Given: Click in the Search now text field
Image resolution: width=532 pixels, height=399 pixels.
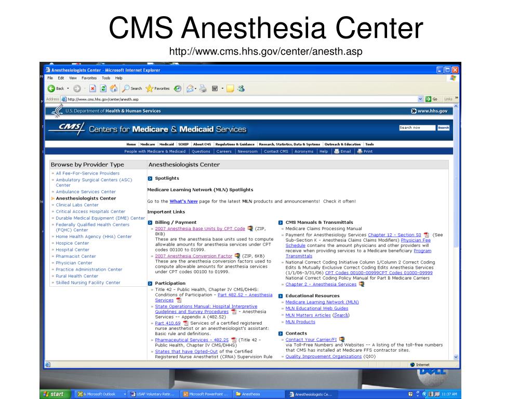Looking at the screenshot, I should pyautogui.click(x=417, y=128).
